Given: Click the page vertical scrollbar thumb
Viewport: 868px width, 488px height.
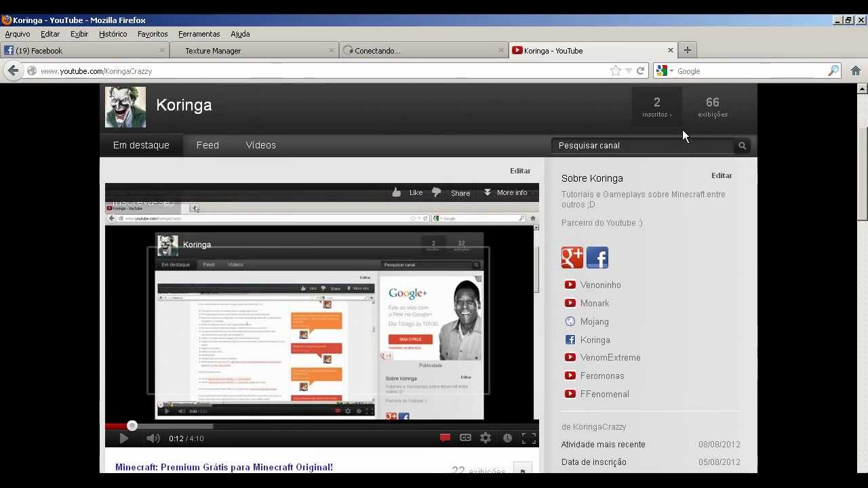Looking at the screenshot, I should click(x=862, y=174).
